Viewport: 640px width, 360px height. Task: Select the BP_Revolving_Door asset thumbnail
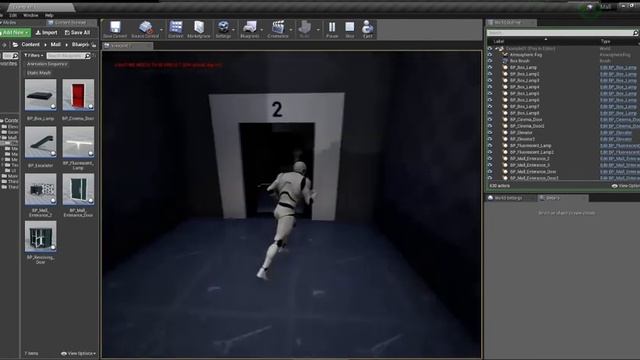40,237
